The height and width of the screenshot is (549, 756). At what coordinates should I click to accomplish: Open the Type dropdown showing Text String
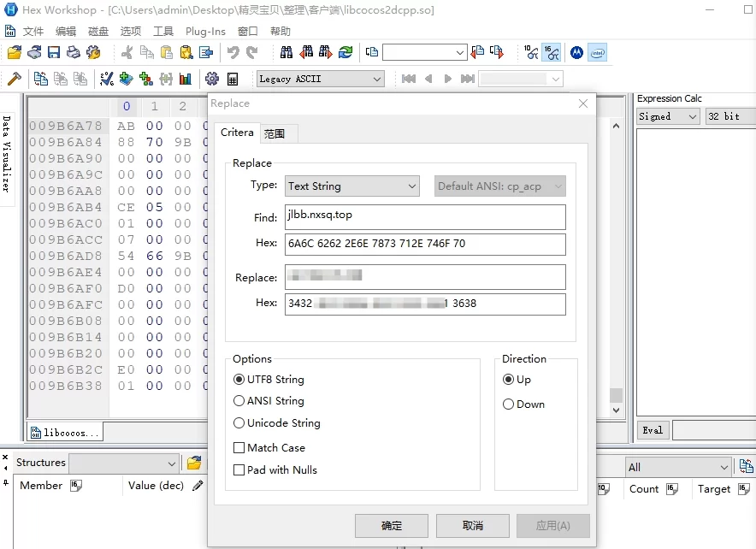click(351, 186)
